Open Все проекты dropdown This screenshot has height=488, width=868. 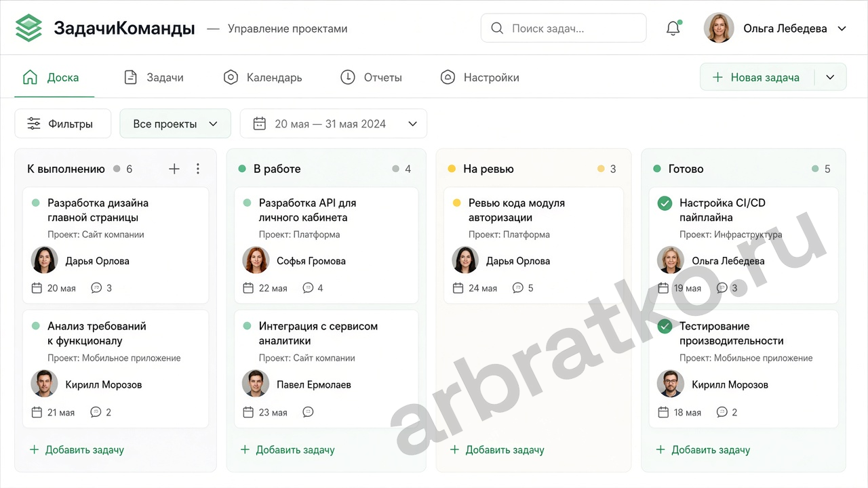coord(175,124)
